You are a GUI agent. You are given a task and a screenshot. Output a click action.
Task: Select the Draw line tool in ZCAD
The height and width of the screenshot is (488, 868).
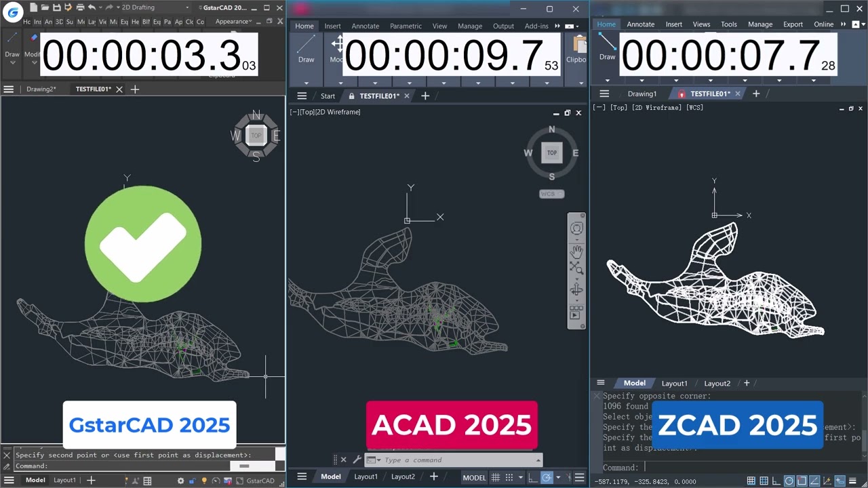pos(607,41)
